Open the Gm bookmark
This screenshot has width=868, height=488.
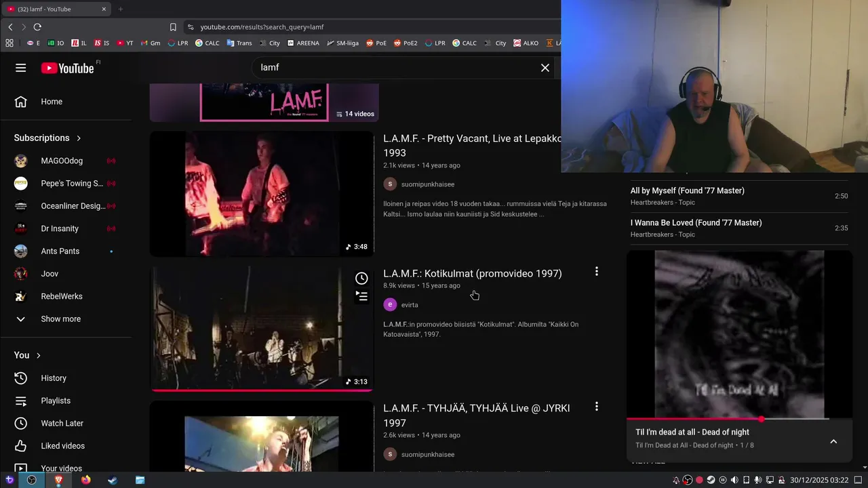tap(150, 43)
